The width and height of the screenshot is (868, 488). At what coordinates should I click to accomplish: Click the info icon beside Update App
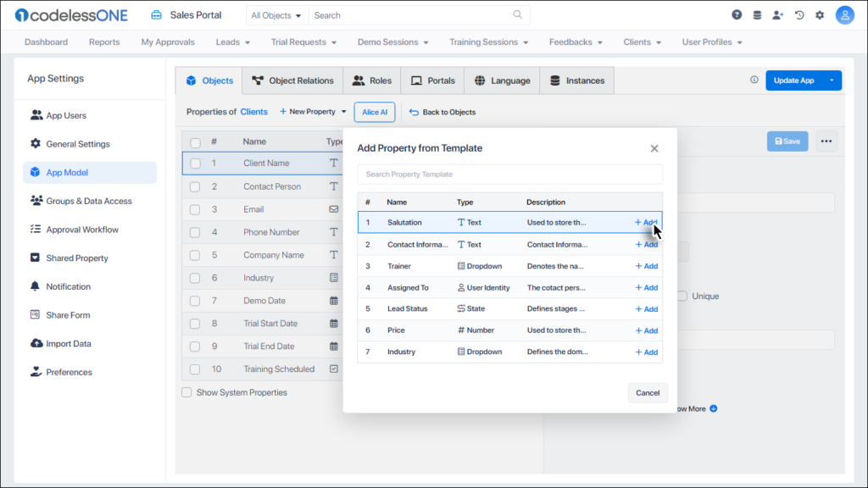754,80
